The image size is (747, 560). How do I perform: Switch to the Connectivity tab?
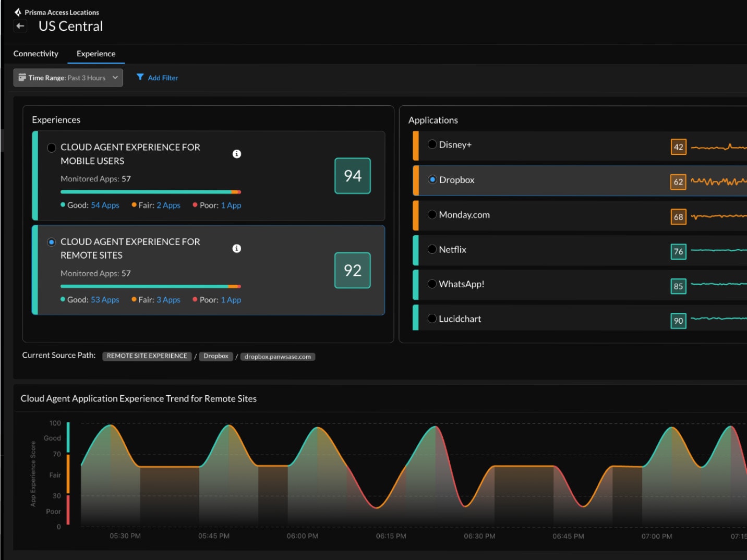tap(36, 54)
